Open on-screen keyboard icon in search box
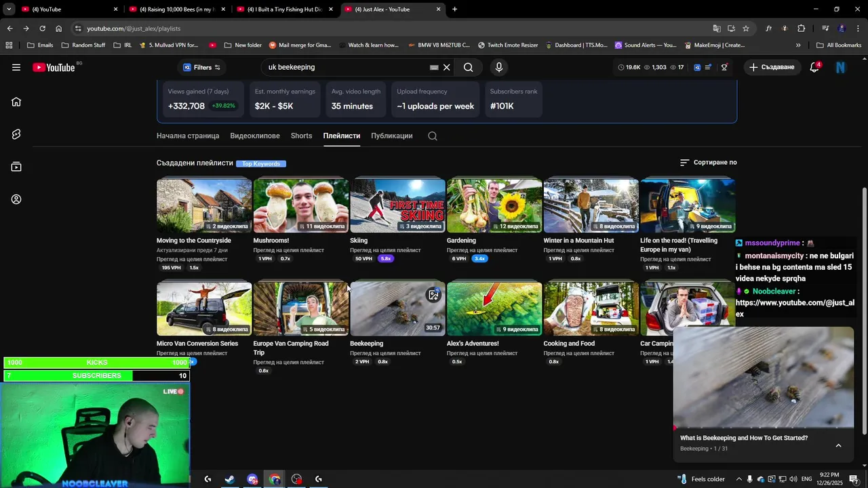 click(x=434, y=67)
